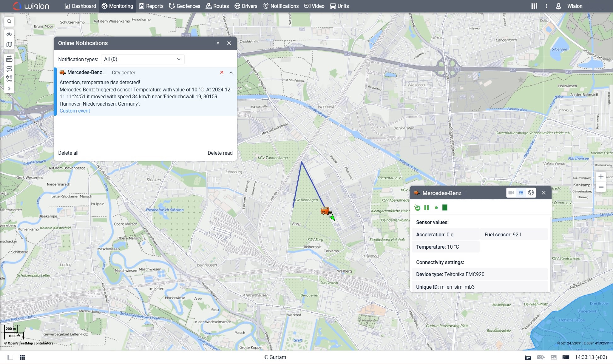Click the map zoom in button
613x364 pixels.
600,177
